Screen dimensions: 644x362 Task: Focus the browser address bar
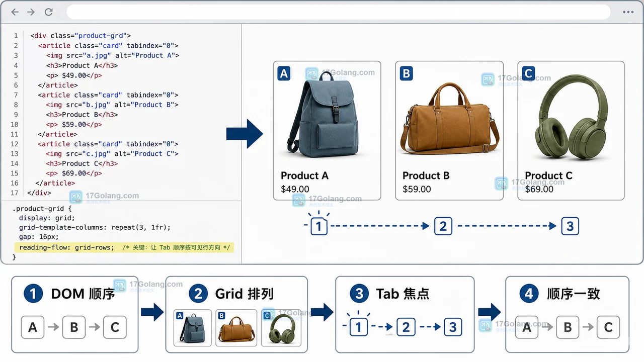pos(338,12)
